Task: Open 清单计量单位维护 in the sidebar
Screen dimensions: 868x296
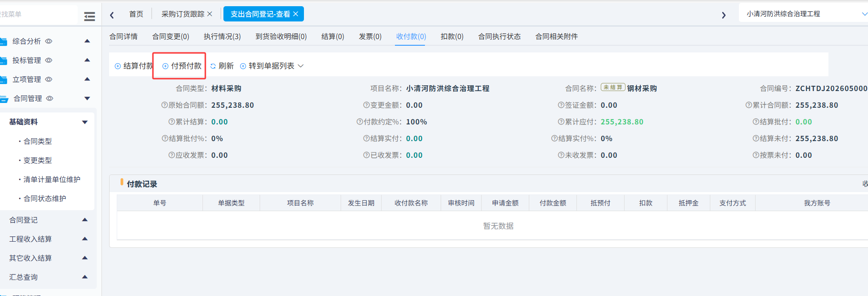Action: pyautogui.click(x=52, y=180)
